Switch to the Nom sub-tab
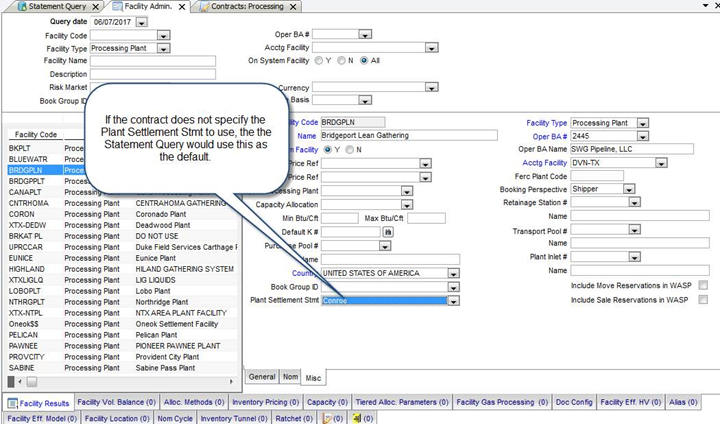 289,377
